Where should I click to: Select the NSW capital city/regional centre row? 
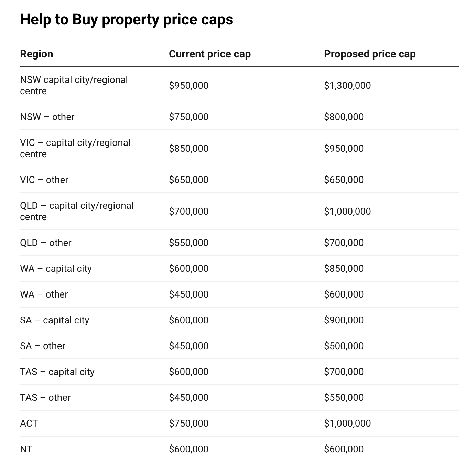pyautogui.click(x=239, y=85)
